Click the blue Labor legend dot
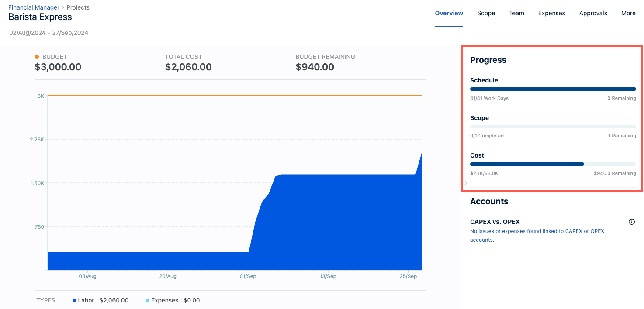This screenshot has height=309, width=644. (73, 300)
